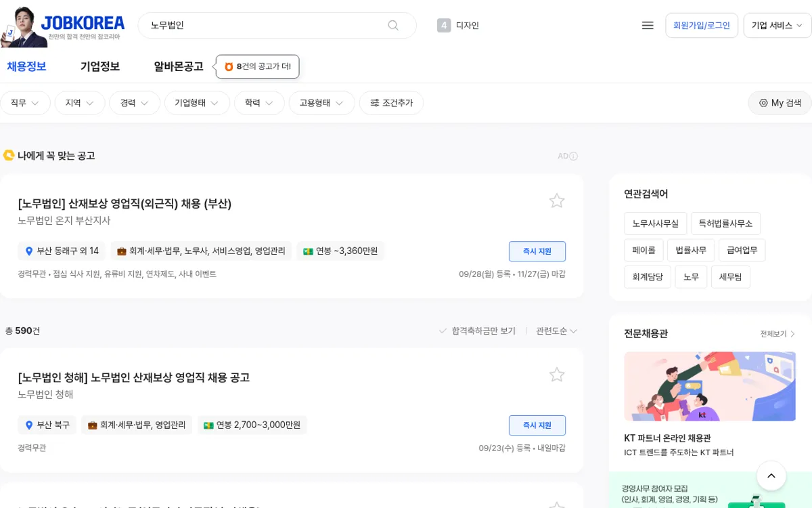This screenshot has height=508, width=812.
Task: Expand the 직무 filter dropdown
Action: (25, 103)
